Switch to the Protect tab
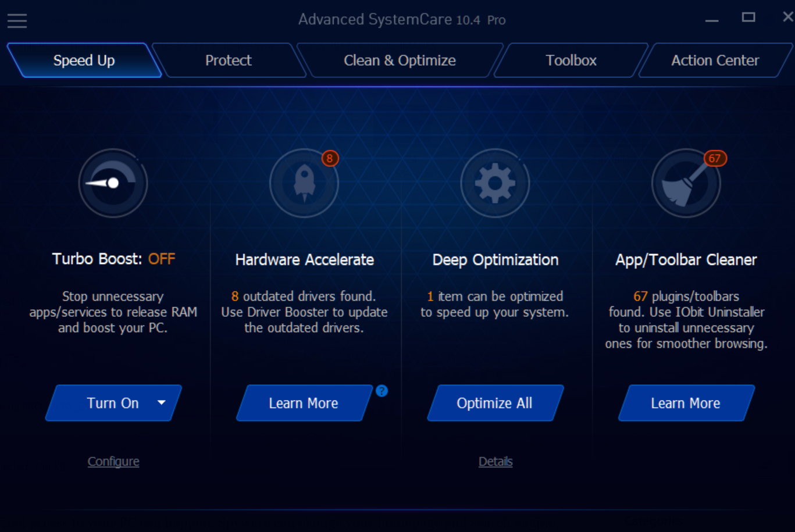 (229, 60)
